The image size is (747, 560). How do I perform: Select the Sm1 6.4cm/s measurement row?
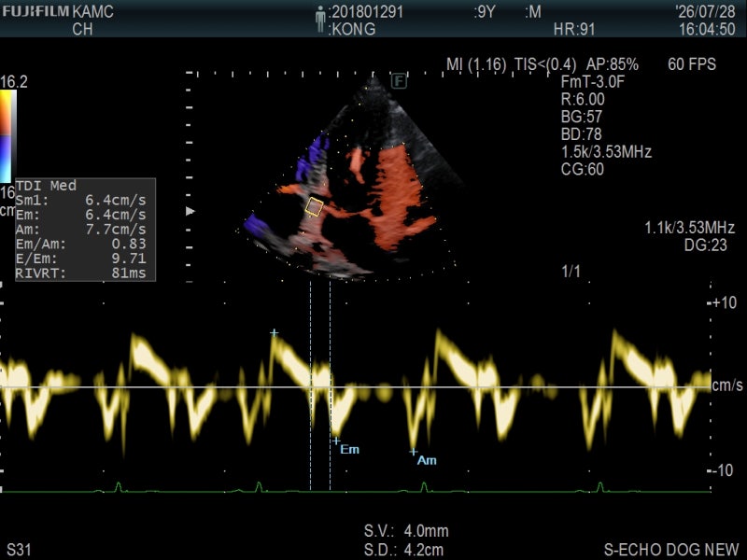point(81,200)
